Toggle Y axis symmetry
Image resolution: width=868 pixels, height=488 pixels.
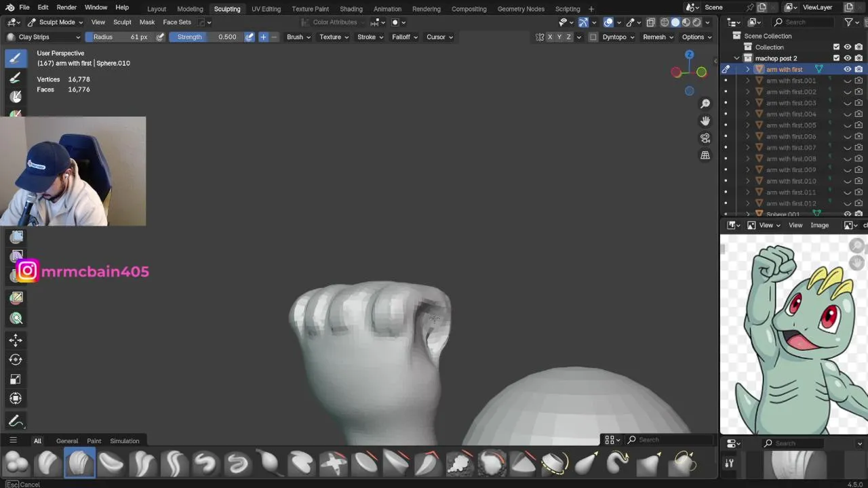coord(559,37)
